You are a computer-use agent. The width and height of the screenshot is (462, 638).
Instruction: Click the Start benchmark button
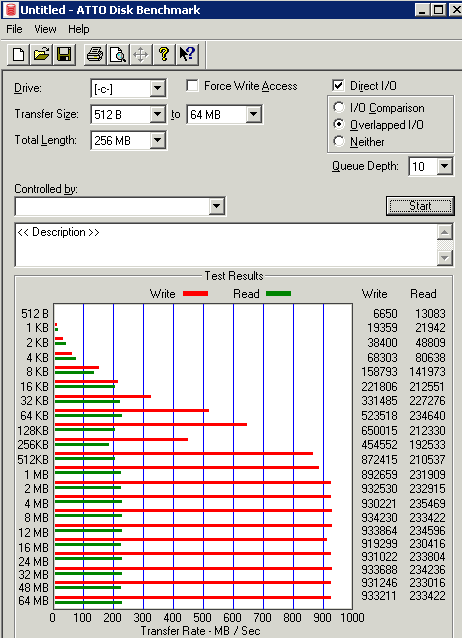420,206
